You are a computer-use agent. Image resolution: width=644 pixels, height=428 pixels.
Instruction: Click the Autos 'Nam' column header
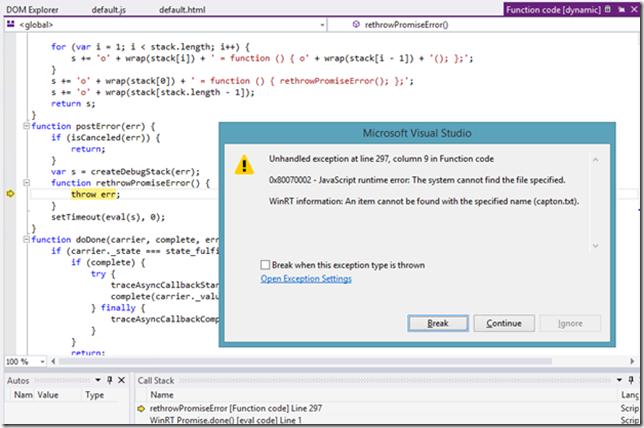pyautogui.click(x=23, y=395)
